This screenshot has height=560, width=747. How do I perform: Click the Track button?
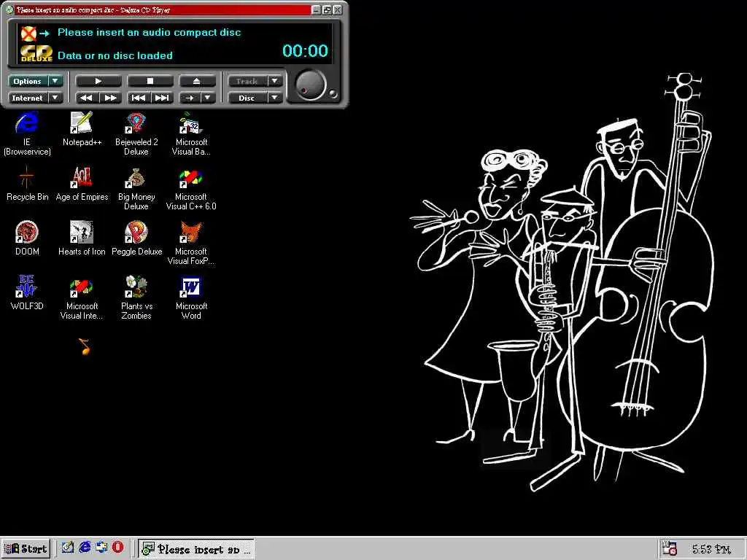(247, 81)
